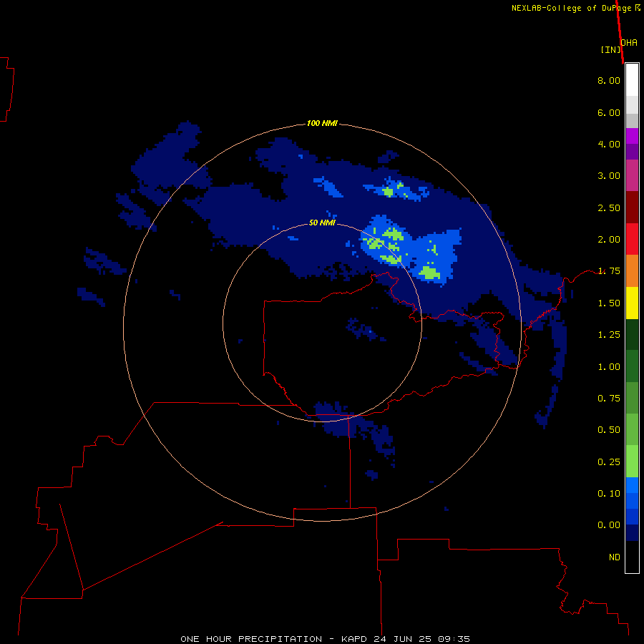Click the 0.10 legend value
644x644 pixels.
click(609, 494)
